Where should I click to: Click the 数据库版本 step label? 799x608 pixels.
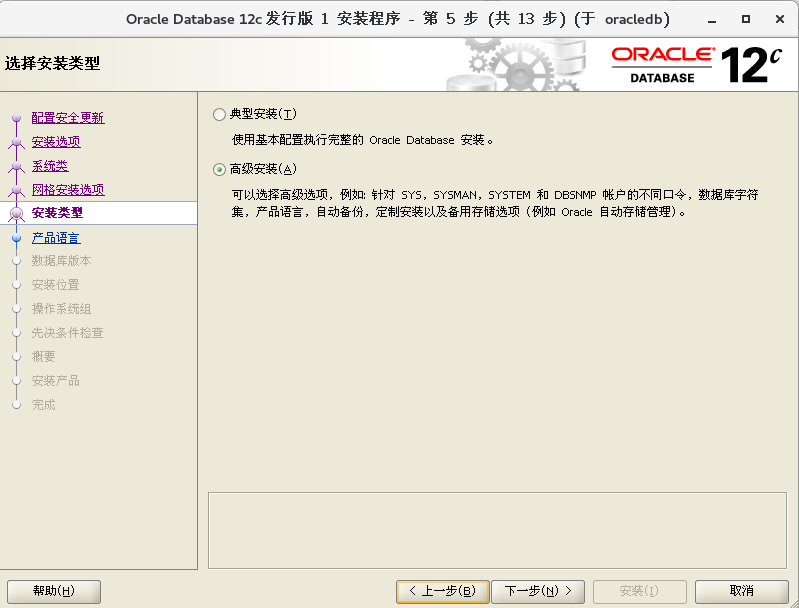click(61, 261)
